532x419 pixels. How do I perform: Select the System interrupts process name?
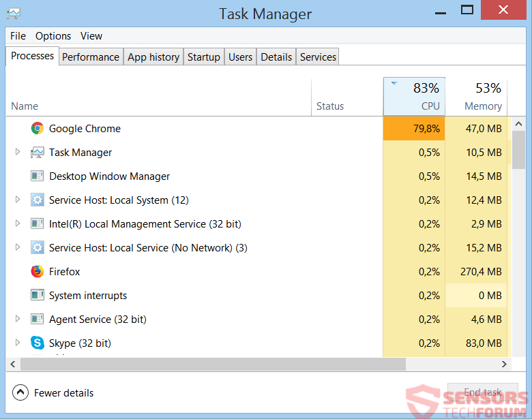pos(88,296)
